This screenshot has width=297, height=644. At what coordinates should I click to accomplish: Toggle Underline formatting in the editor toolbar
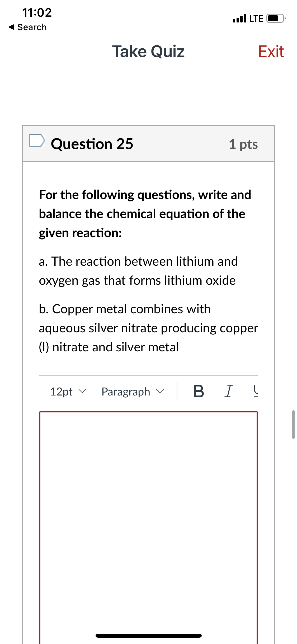click(256, 391)
